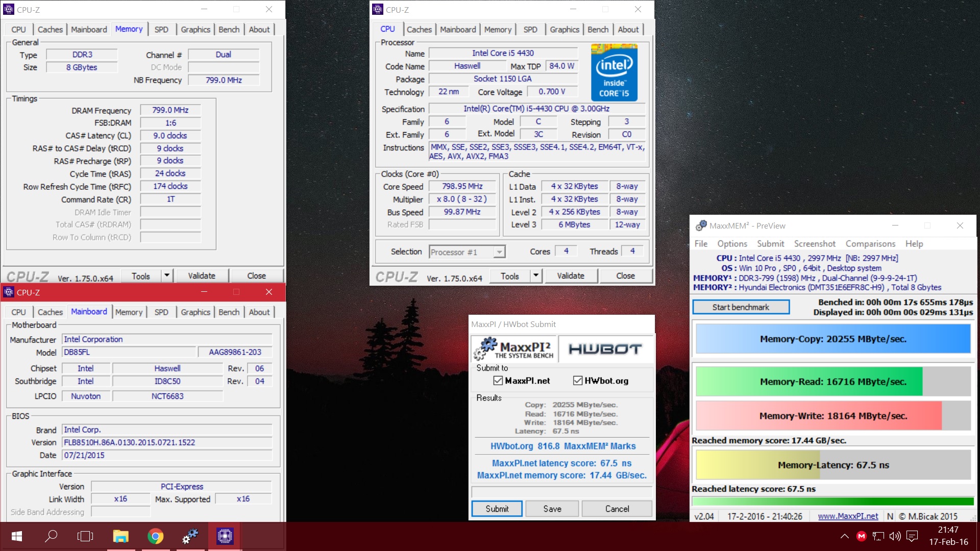Viewport: 980px width, 551px height.
Task: Click empty text field above Submit
Action: [561, 492]
